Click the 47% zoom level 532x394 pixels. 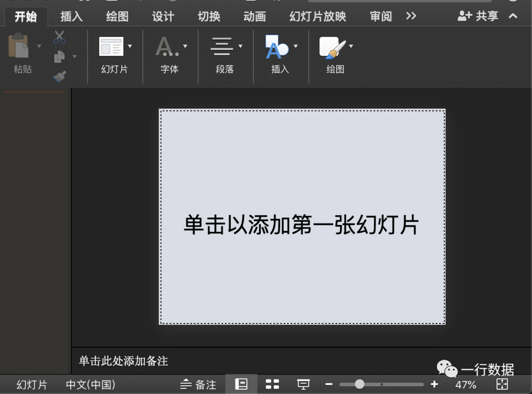pos(466,385)
